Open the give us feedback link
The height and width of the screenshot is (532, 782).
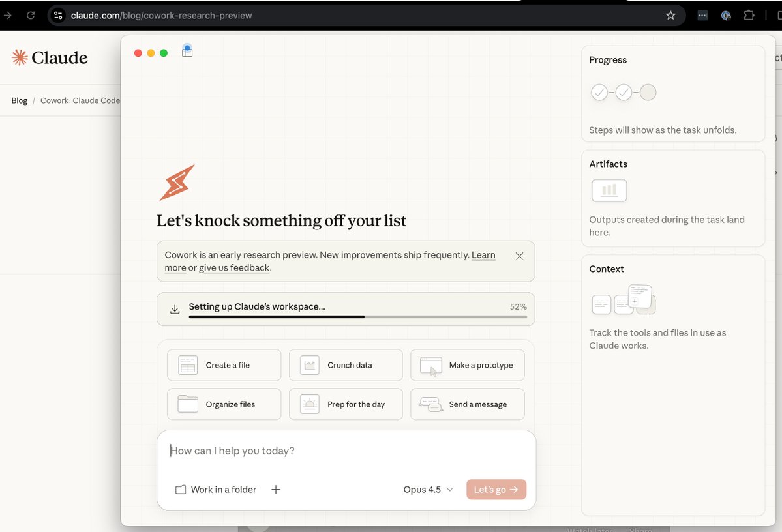(234, 268)
